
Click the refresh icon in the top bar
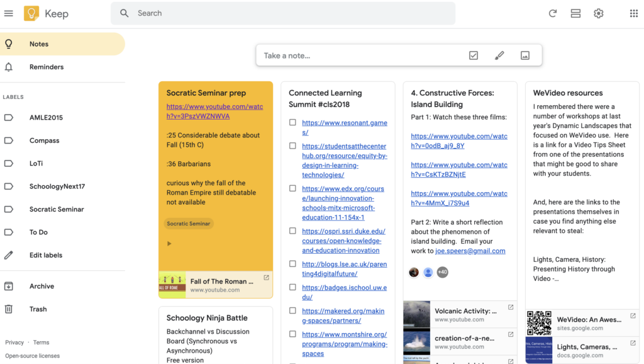552,13
